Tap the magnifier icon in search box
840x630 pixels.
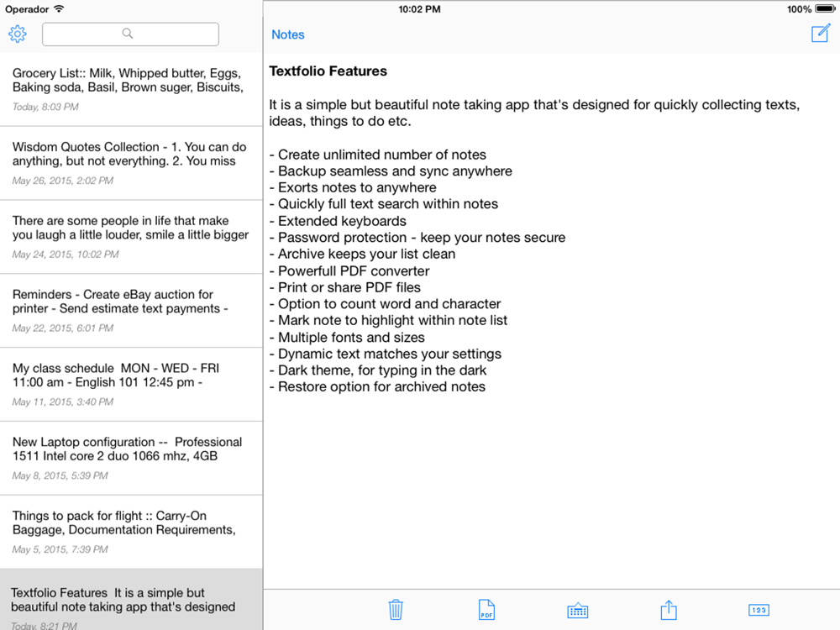pyautogui.click(x=128, y=34)
